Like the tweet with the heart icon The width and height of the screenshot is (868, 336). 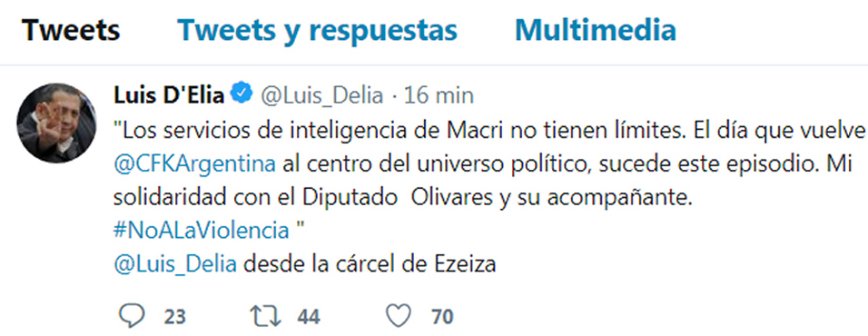(x=398, y=317)
